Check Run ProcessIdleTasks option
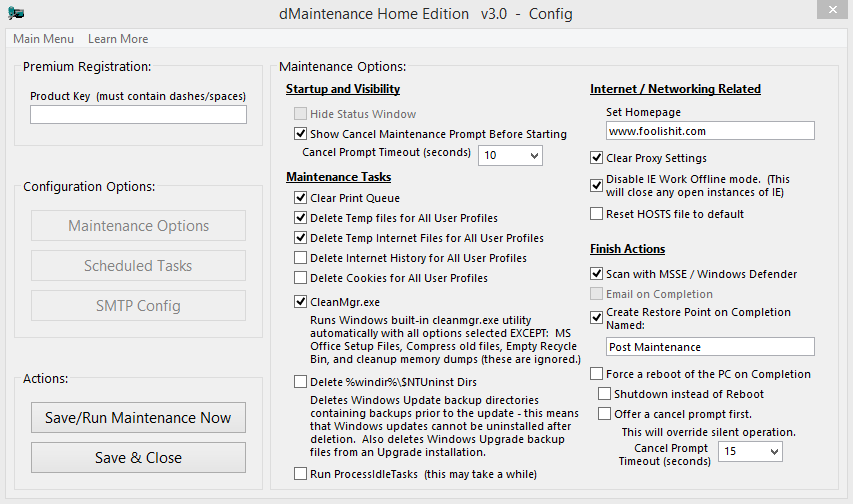Image resolution: width=853 pixels, height=504 pixels. pyautogui.click(x=300, y=474)
